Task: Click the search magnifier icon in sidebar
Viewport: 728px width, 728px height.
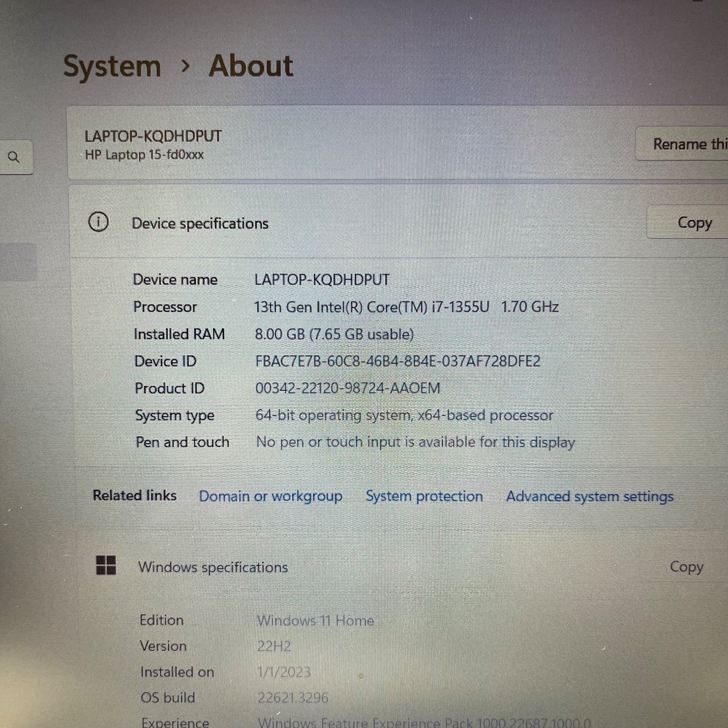Action: pos(14,157)
